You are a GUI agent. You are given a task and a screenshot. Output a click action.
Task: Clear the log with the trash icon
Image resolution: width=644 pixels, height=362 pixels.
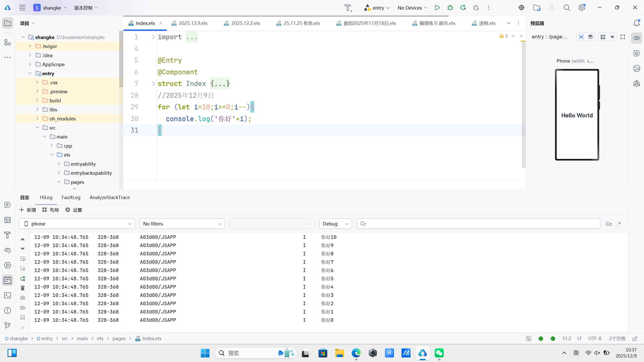(x=23, y=288)
